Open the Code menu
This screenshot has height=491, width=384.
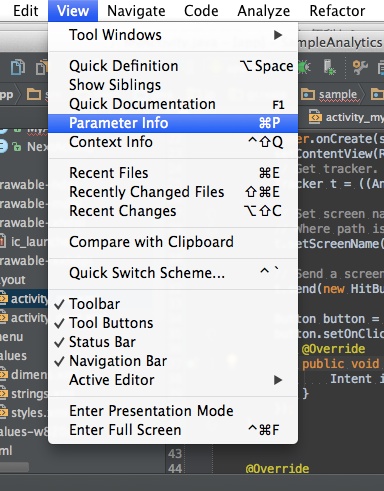(201, 11)
